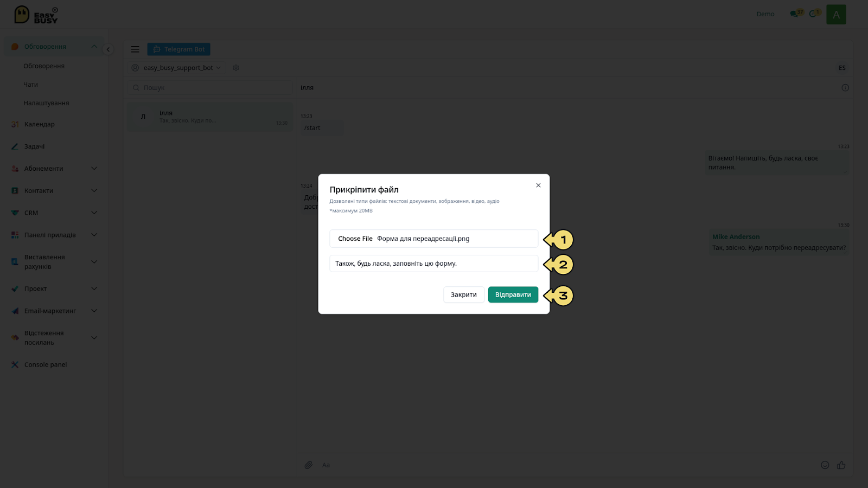Viewport: 868px width, 488px height.
Task: Click the Обговорення chat bubble icon
Action: pyautogui.click(x=15, y=47)
